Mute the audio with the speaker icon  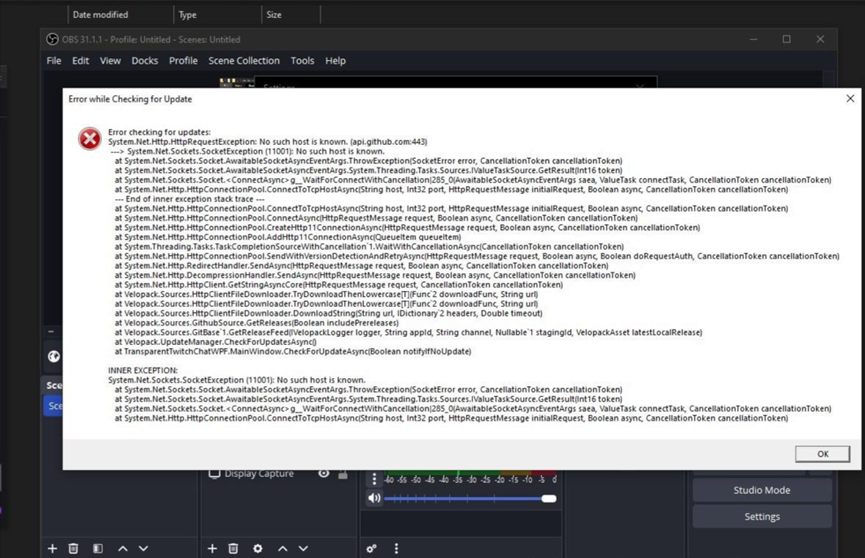point(374,498)
